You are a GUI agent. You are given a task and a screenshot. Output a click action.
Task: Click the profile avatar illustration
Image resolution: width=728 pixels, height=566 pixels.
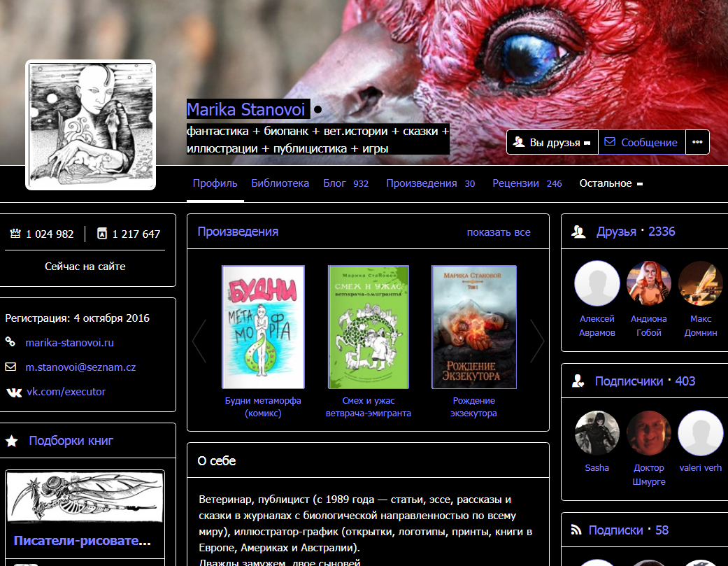coord(90,125)
